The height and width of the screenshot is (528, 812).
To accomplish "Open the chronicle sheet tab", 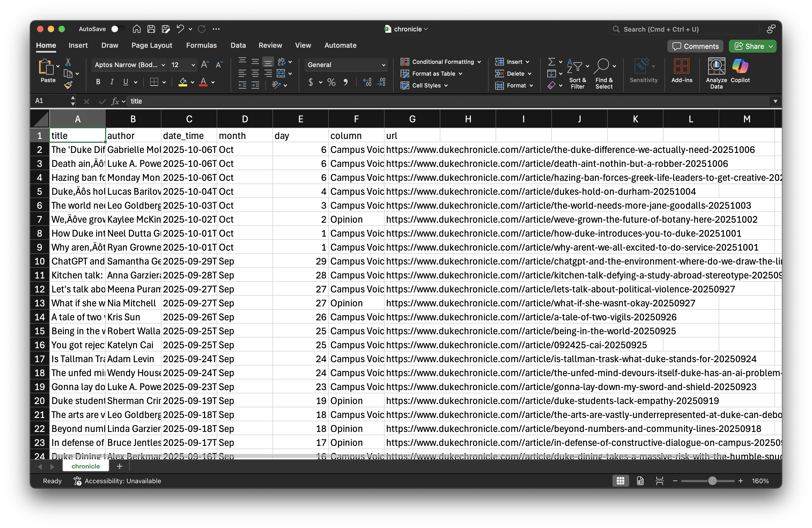I will pyautogui.click(x=86, y=466).
